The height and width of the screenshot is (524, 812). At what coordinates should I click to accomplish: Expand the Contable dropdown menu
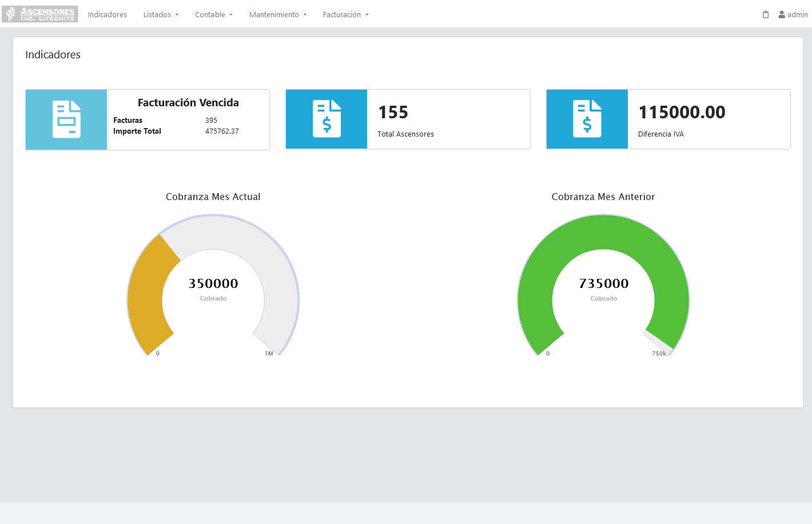(213, 15)
